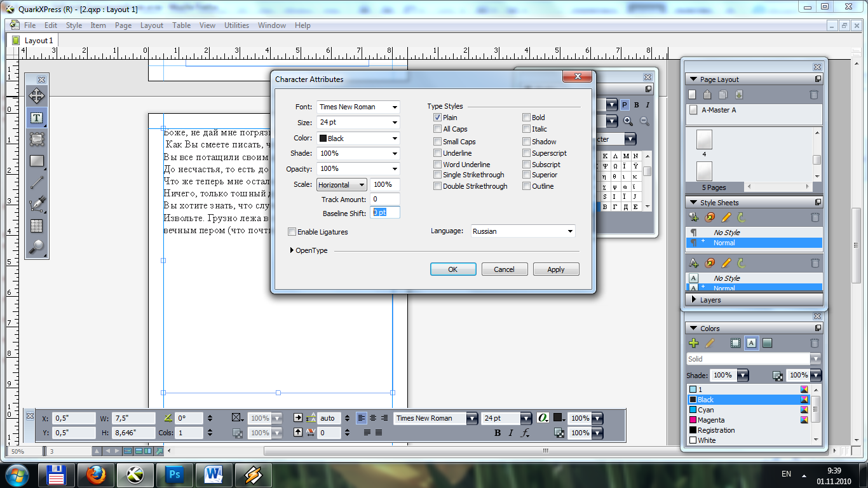Click left-align icon in Measurements bar
This screenshot has height=488, width=868.
(x=362, y=418)
